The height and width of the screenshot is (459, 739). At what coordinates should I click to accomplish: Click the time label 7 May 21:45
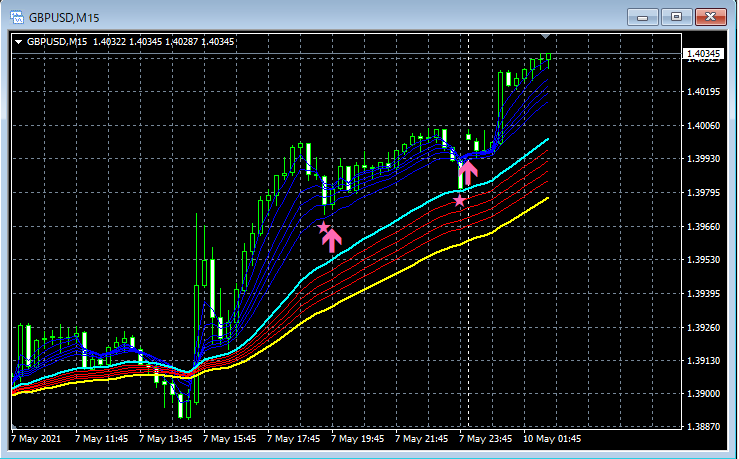coord(422,439)
